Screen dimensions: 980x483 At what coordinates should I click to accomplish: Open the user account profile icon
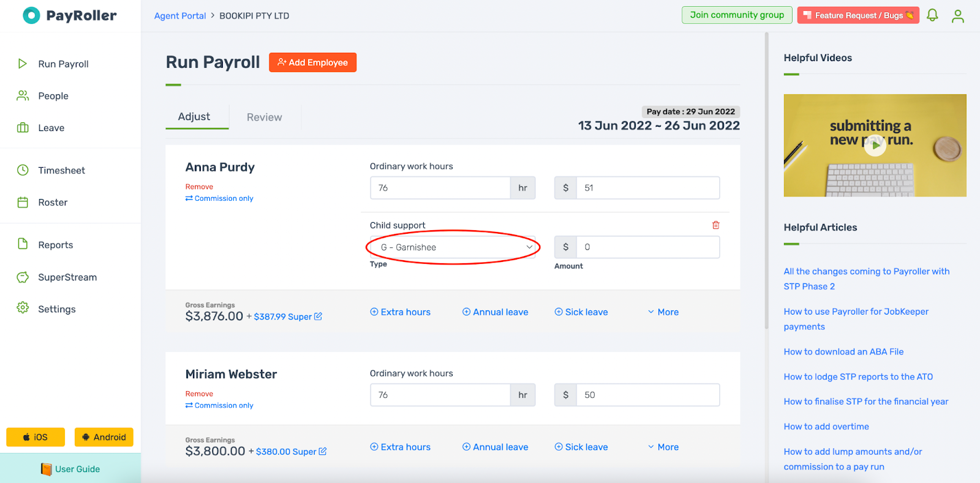coord(958,16)
